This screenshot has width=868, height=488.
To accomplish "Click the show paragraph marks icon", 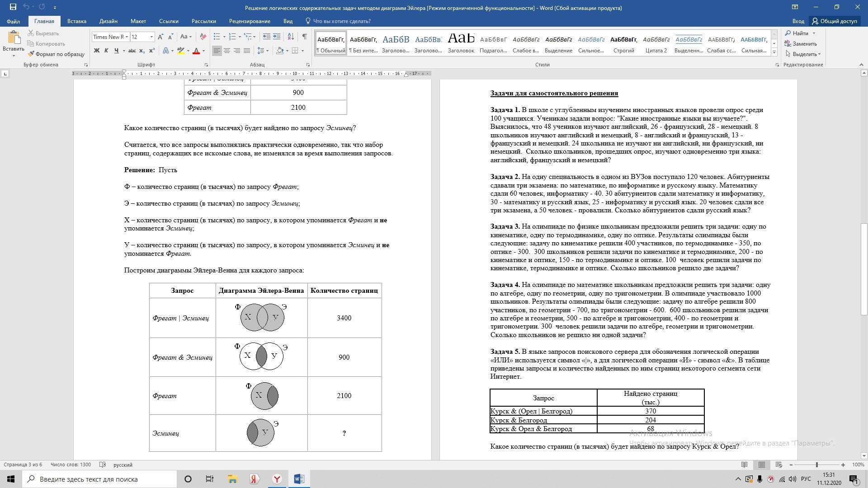I will (x=304, y=37).
